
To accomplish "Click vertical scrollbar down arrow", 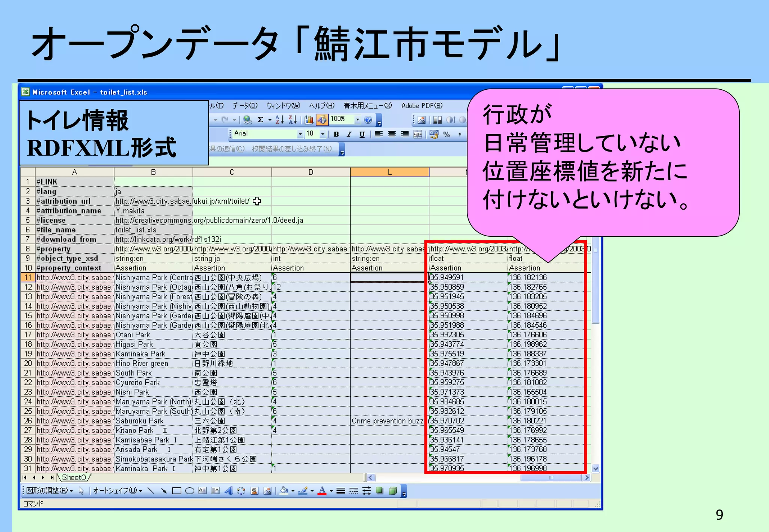I will pos(596,469).
